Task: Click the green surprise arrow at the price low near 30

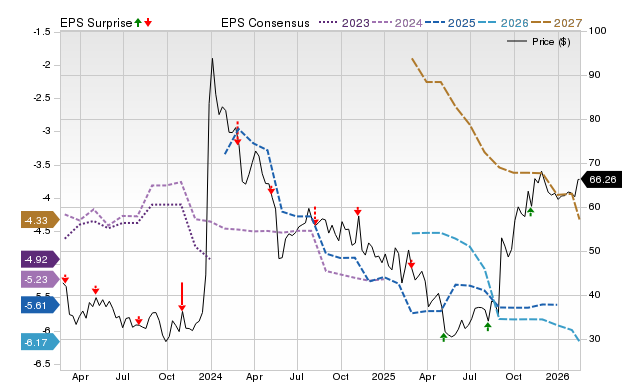Action: point(444,337)
